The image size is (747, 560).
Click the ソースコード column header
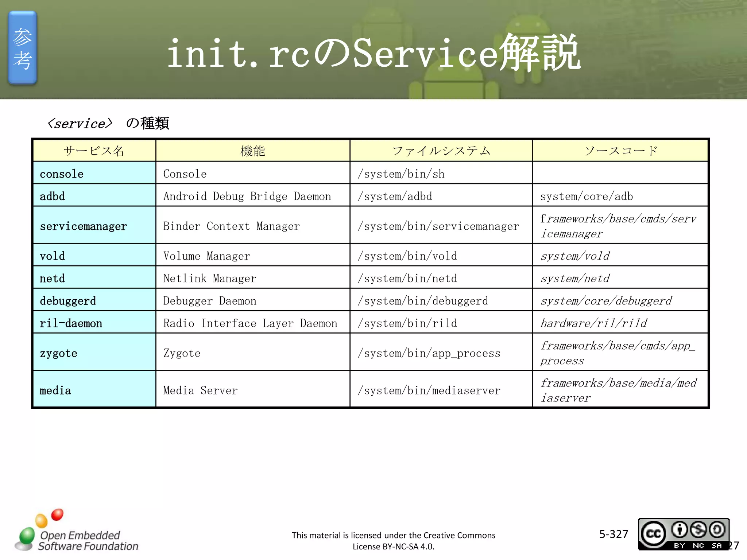(620, 151)
